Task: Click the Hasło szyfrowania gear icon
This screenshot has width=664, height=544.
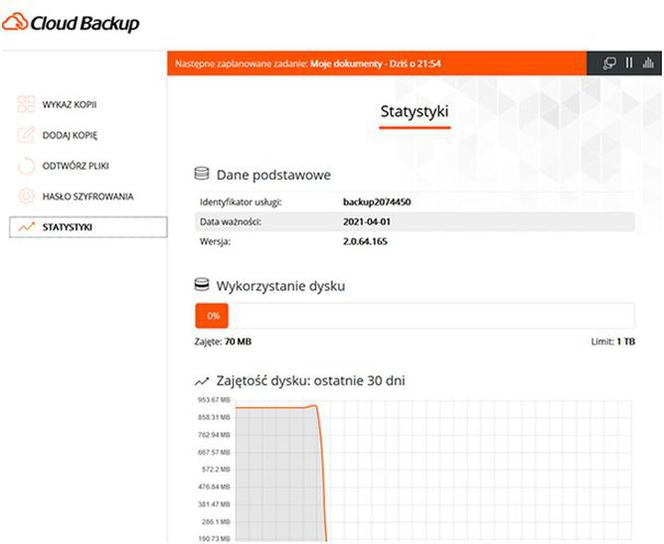Action: point(26,196)
